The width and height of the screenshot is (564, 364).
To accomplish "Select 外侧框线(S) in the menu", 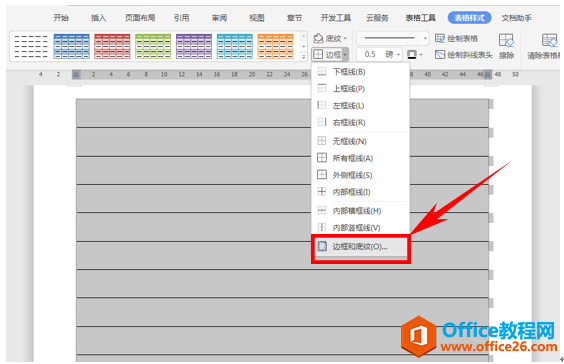I will 360,175.
